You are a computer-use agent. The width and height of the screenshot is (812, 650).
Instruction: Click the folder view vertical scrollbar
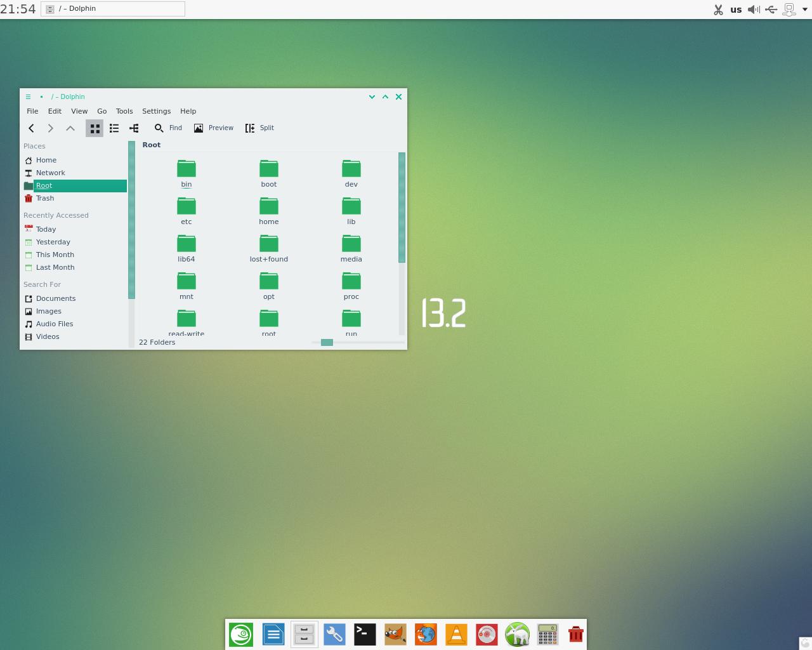tap(402, 208)
